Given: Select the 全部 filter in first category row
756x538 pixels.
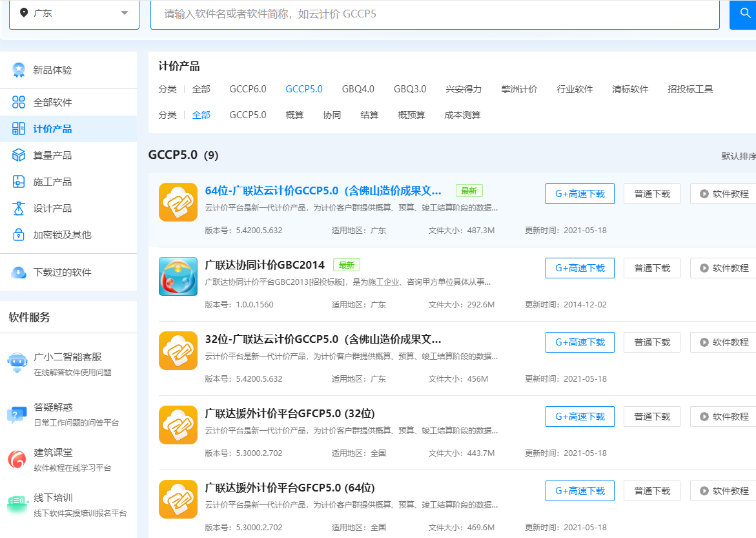Looking at the screenshot, I should pos(201,89).
